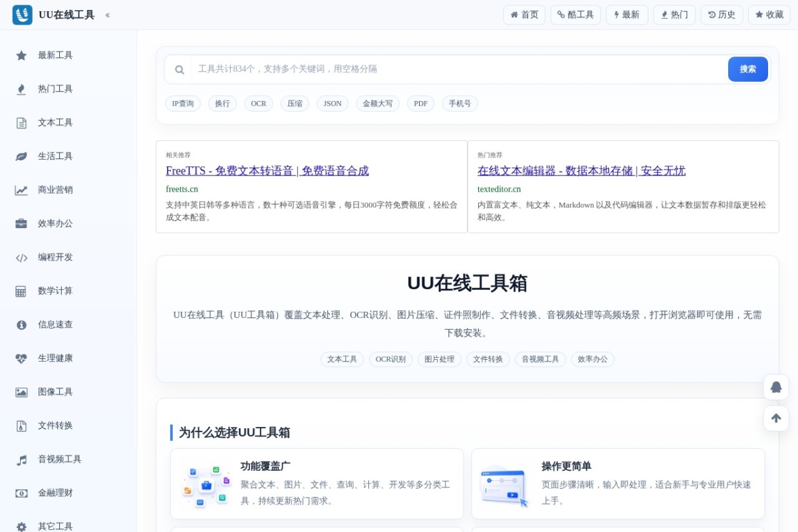Select 效率办公 tag under UU在线工具箱
Image resolution: width=798 pixels, height=532 pixels.
(593, 359)
